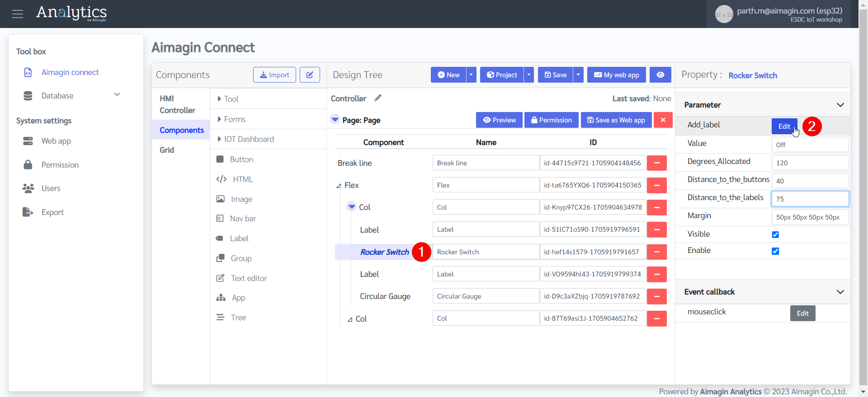Click the Save button in toolbar
Screen dimensions: 868x397
coord(555,75)
